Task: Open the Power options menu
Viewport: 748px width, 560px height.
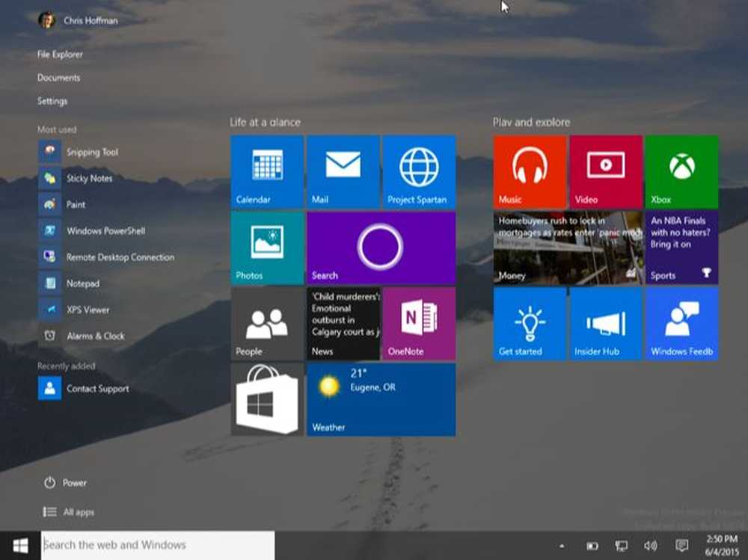Action: coord(65,483)
